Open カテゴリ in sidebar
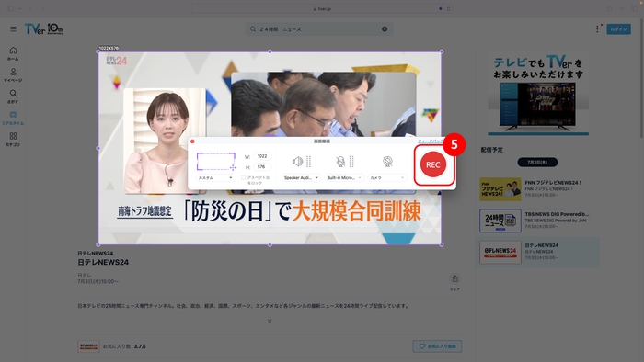The height and width of the screenshot is (362, 644). click(13, 139)
